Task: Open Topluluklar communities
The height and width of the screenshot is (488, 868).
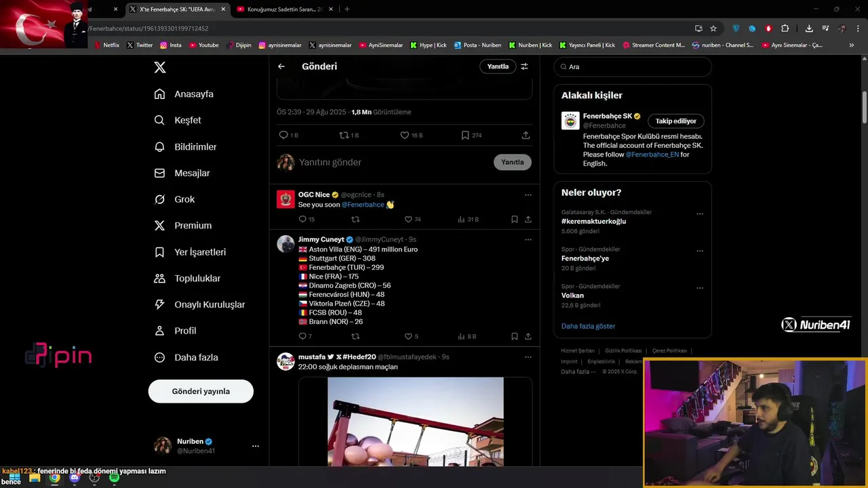Action: 187,279
